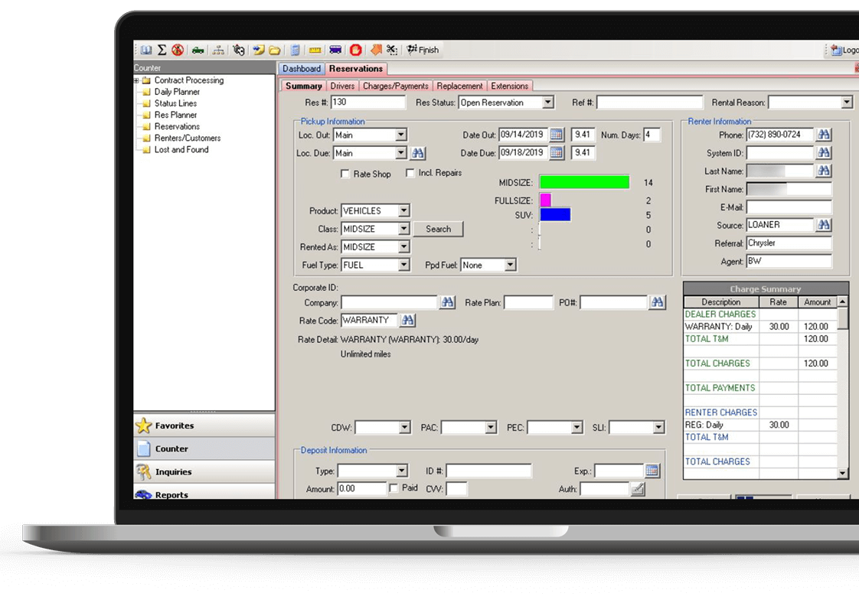Click the Search button
This screenshot has height=616, width=859.
point(438,229)
